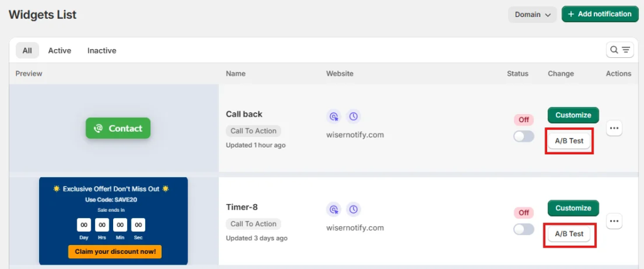Turn on the Timer-8 status toggle
This screenshot has width=644, height=269.
click(x=523, y=229)
